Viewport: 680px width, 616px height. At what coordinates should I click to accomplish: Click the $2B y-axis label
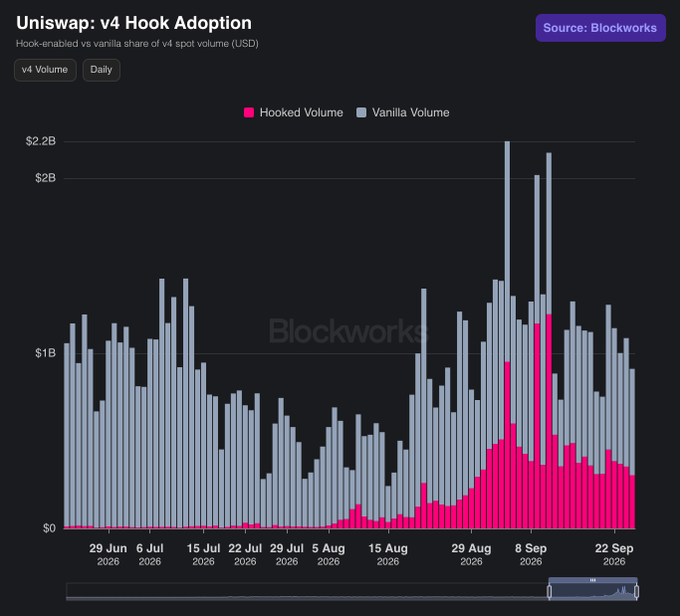coord(46,178)
